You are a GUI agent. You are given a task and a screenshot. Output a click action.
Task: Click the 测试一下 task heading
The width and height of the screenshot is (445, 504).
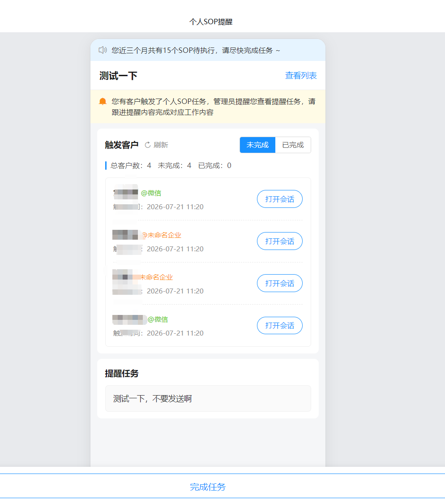118,76
